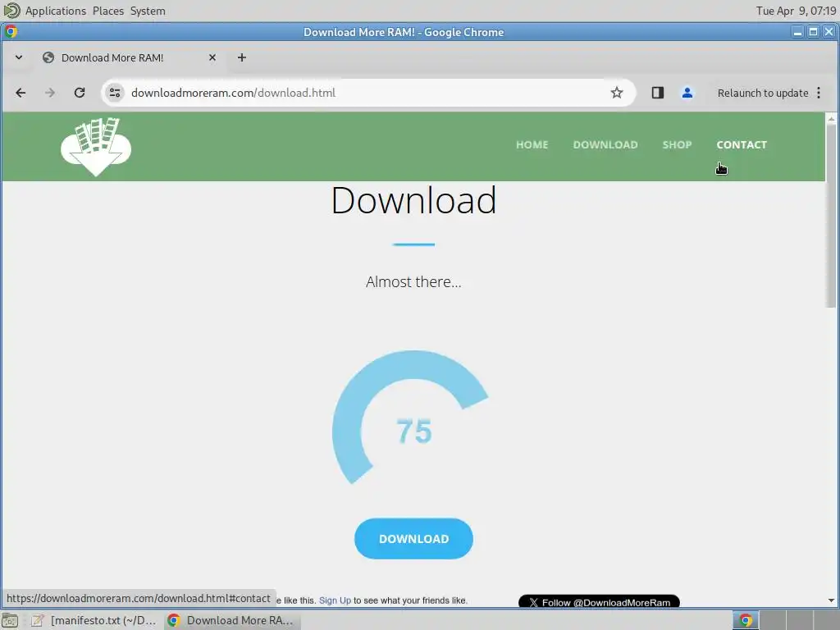Open the CONTACT nav link
This screenshot has height=630, width=840.
742,144
